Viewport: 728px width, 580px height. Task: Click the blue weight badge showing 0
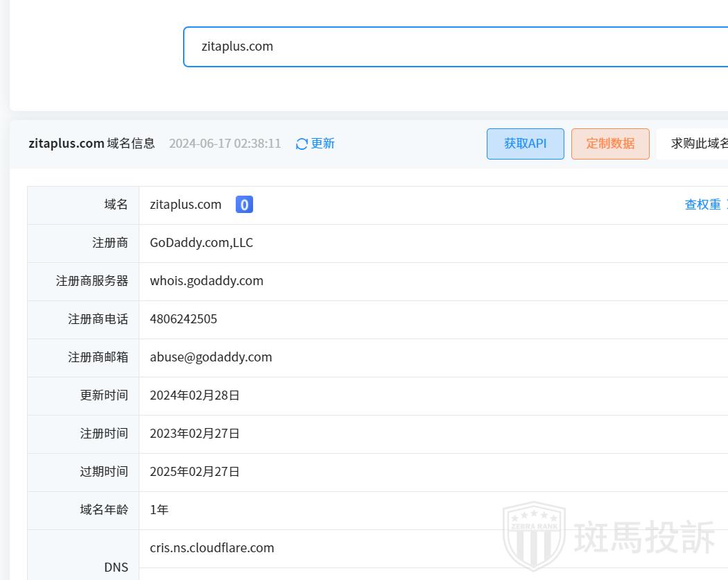[244, 205]
